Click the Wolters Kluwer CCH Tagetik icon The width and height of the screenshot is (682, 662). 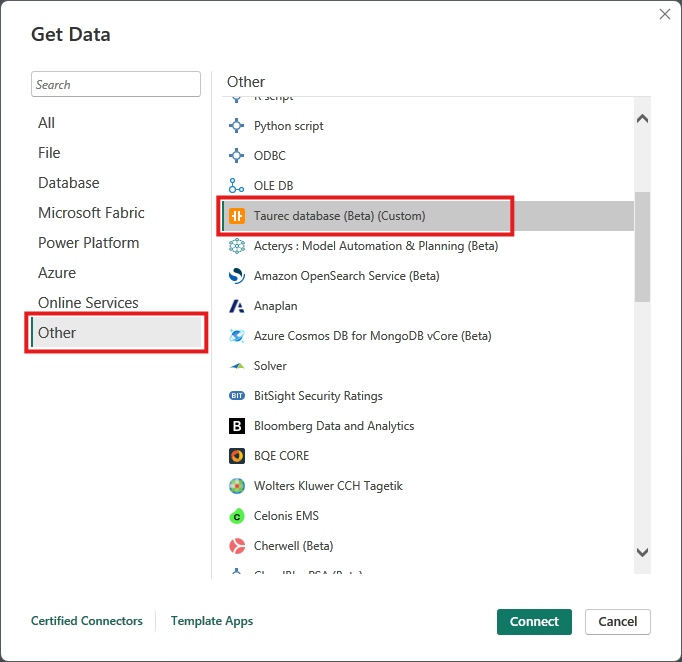[237, 486]
